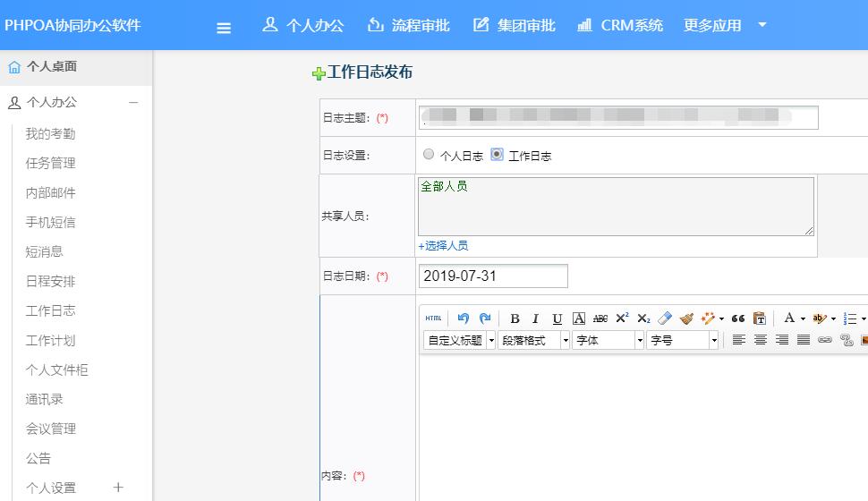This screenshot has width=868, height=501.
Task: Insert an ordered list
Action: click(x=850, y=318)
